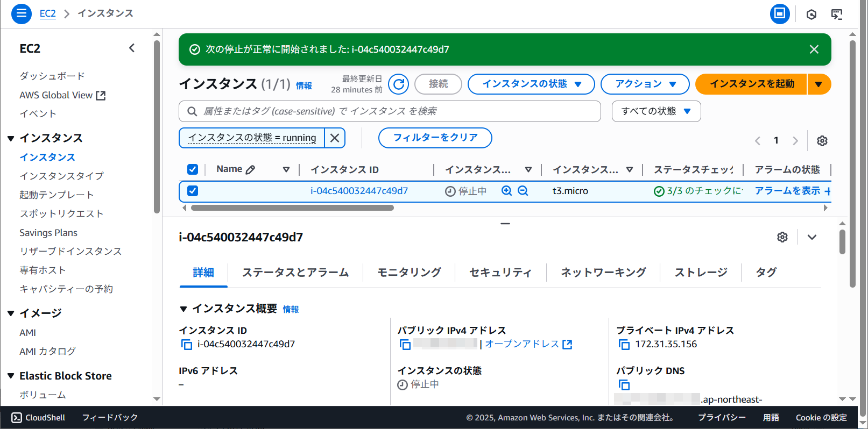This screenshot has height=429, width=868.
Task: Remove the running state filter chip
Action: [x=335, y=138]
